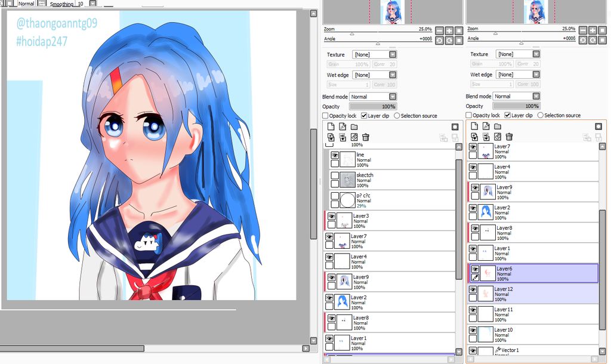
Task: Uncheck Layer clip checkbox in right panel
Action: [507, 115]
